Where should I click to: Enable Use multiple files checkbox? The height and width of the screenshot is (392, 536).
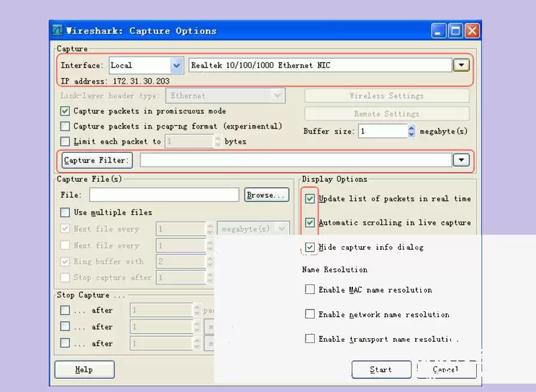click(x=65, y=212)
